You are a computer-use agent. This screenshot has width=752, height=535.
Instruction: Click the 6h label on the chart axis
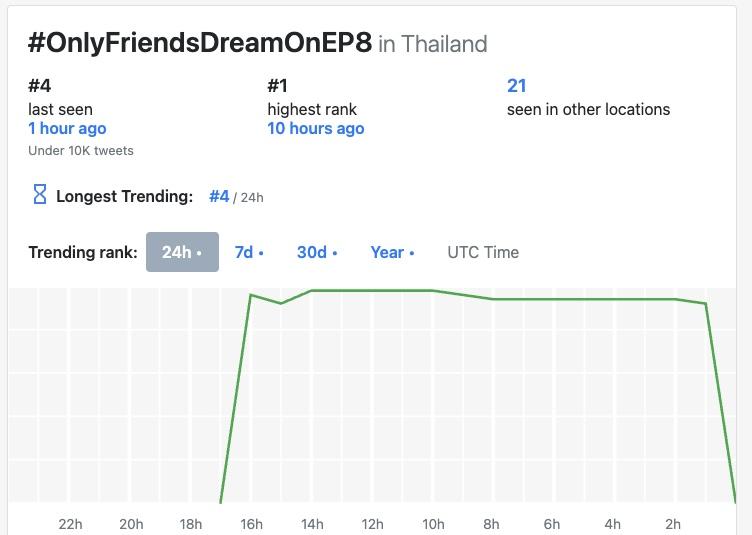(x=552, y=524)
